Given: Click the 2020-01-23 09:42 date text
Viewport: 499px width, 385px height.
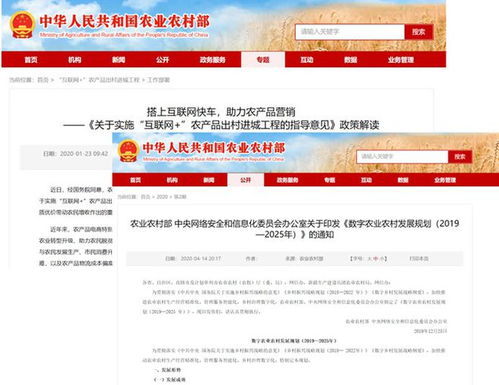Looking at the screenshot, I should coord(84,154).
